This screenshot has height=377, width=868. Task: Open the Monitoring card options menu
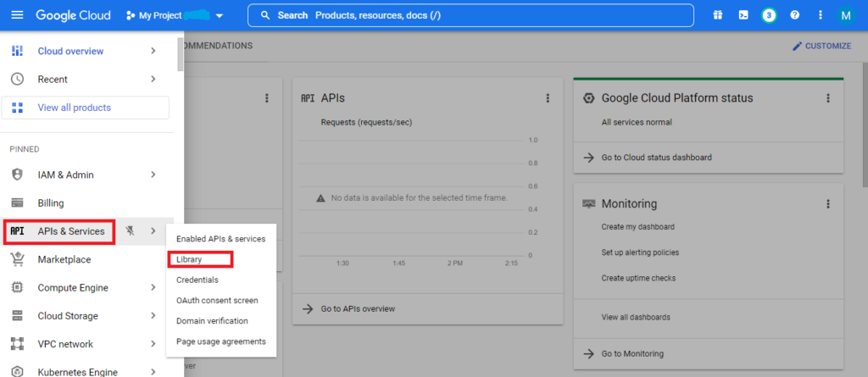[x=828, y=203]
